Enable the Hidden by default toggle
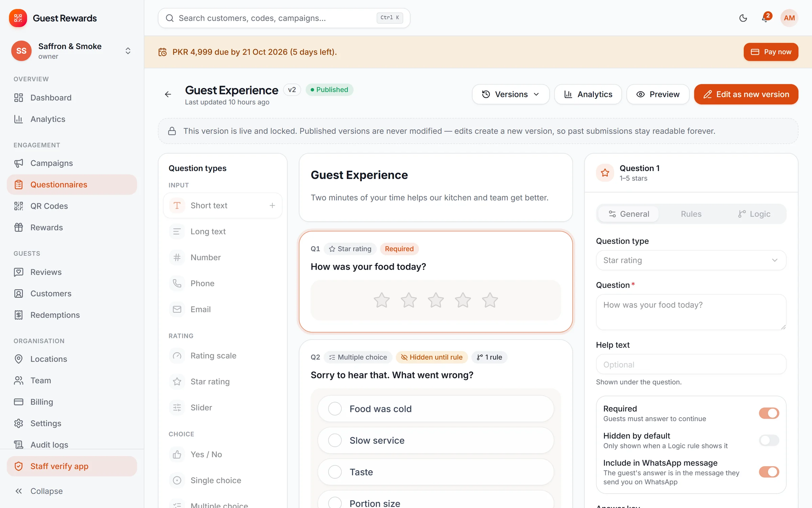The image size is (812, 508). [x=769, y=440]
